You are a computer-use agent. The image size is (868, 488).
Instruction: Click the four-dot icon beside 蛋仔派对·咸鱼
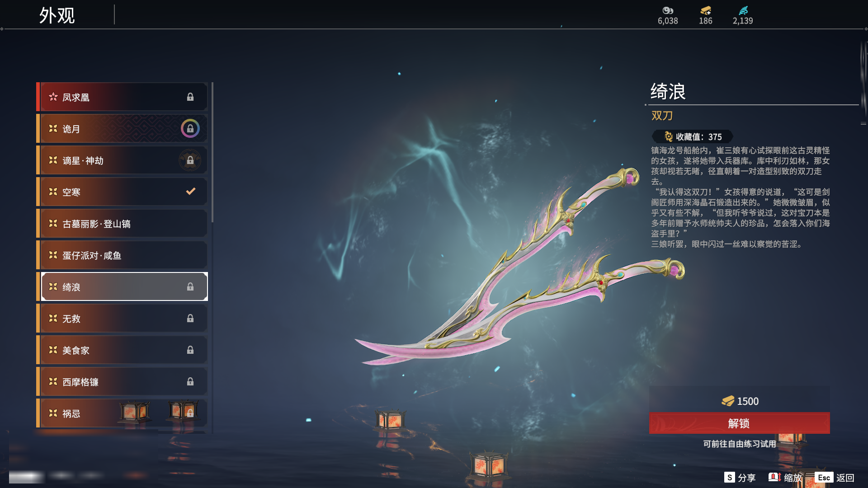point(53,255)
